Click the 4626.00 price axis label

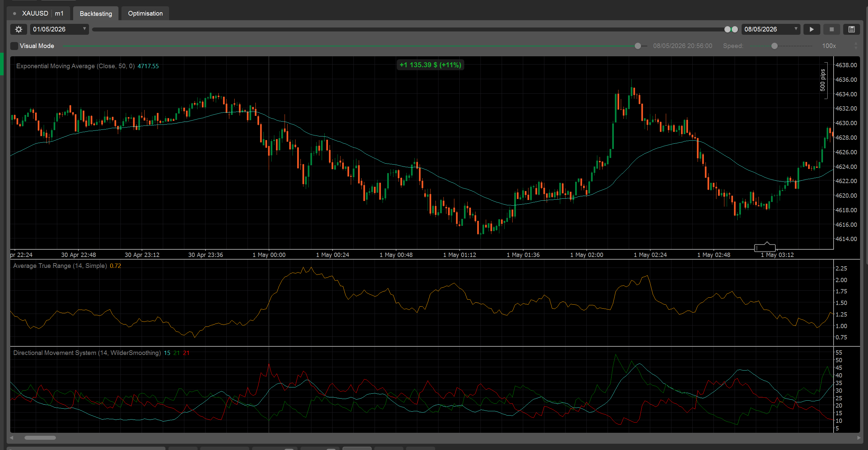846,152
